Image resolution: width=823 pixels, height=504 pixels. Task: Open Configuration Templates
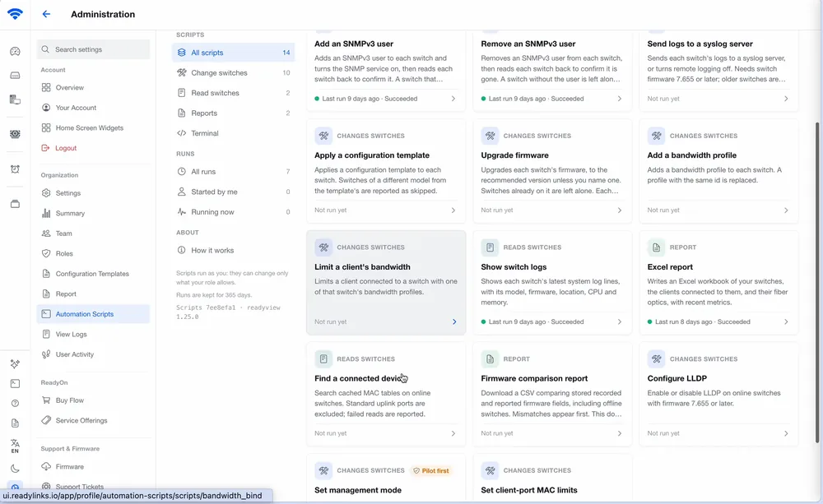click(x=94, y=274)
